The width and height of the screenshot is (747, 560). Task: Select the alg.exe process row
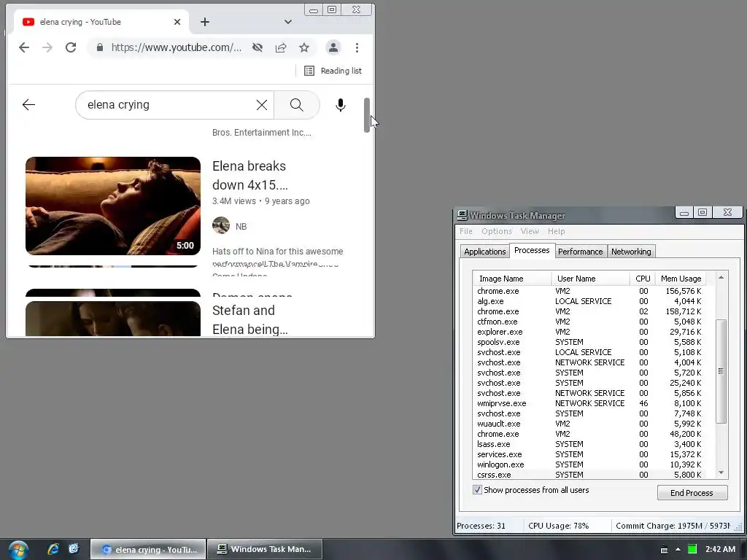coord(589,301)
